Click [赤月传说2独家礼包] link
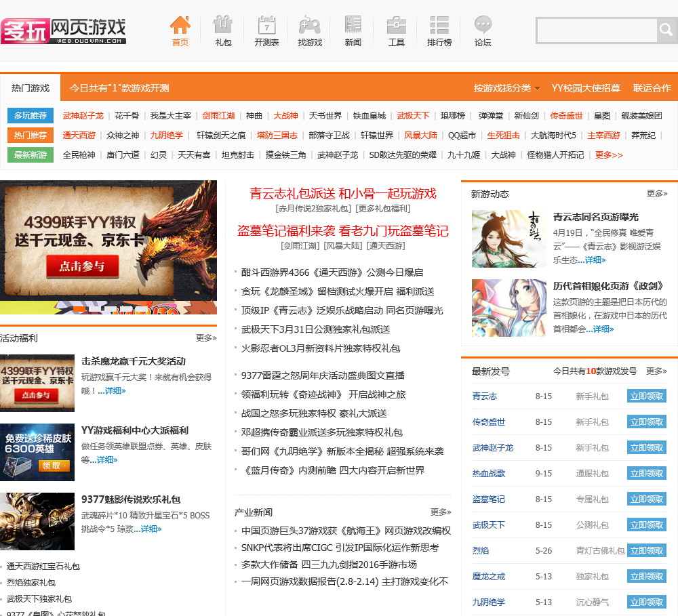The image size is (678, 616). pyautogui.click(x=313, y=209)
